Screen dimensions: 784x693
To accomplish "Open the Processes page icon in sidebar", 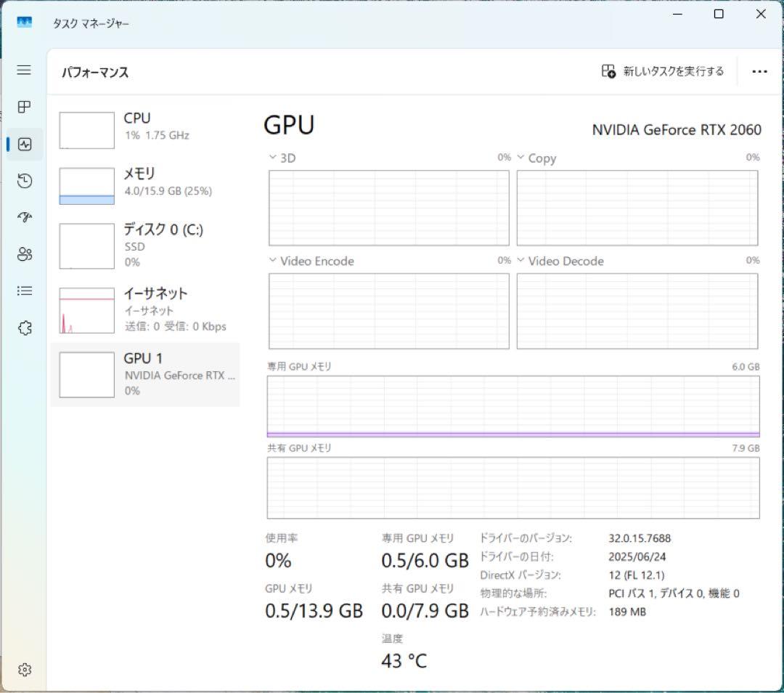I will pyautogui.click(x=25, y=107).
